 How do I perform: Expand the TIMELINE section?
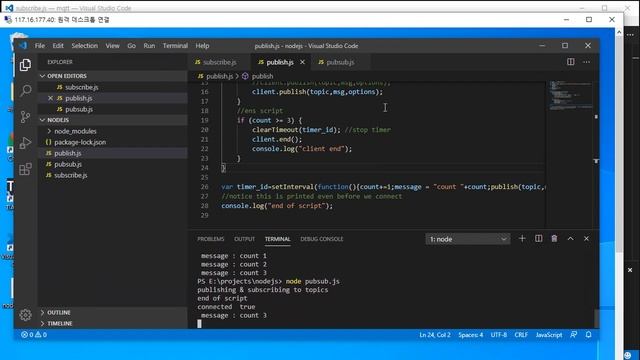click(x=113, y=323)
